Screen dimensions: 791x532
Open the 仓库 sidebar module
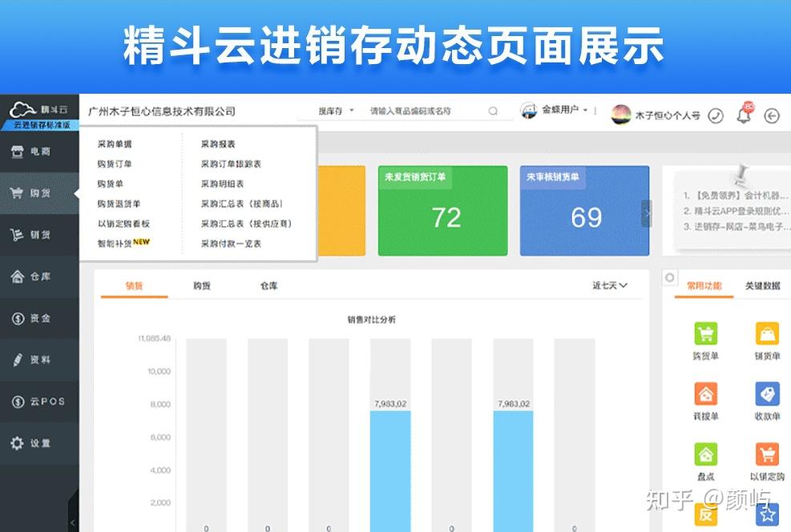pos(39,276)
